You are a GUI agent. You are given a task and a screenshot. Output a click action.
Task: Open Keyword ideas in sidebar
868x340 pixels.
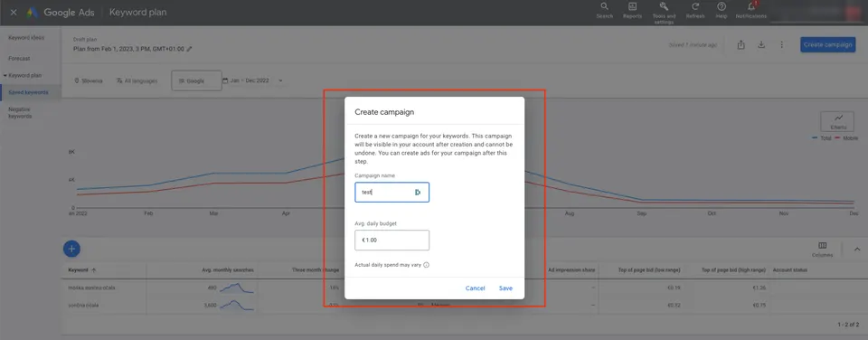pos(26,38)
